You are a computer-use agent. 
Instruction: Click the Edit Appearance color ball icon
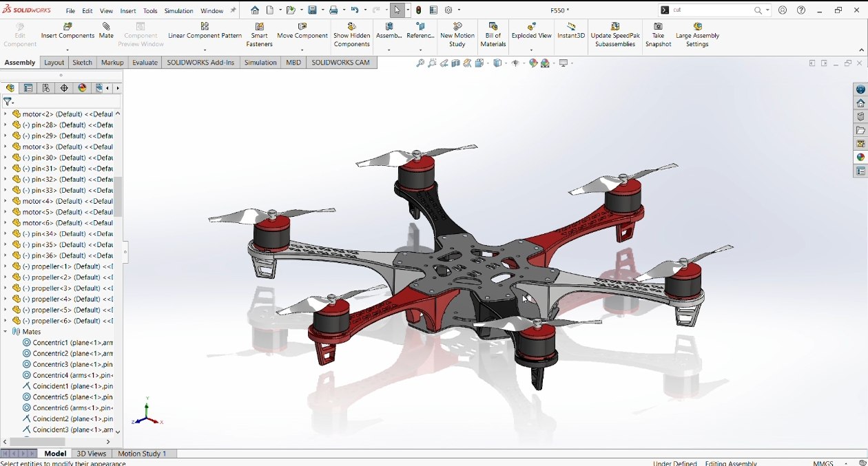point(533,63)
